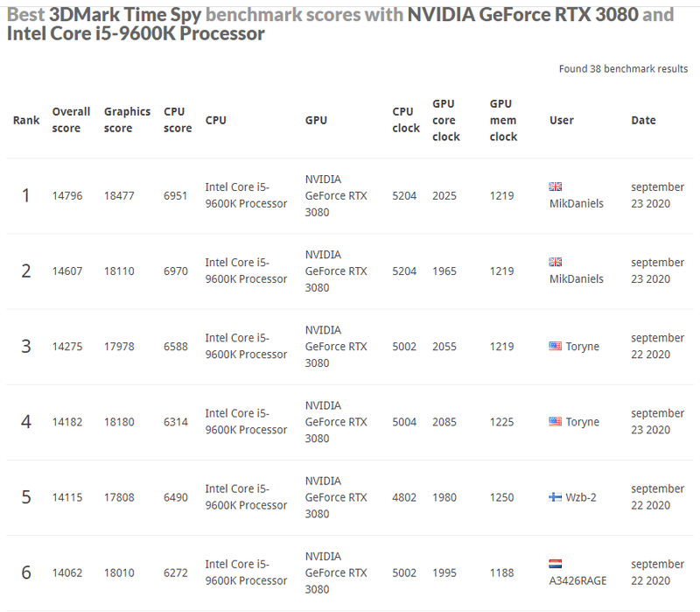Image resolution: width=700 pixels, height=612 pixels.
Task: Open Toryne's profile in rank 3 row
Action: (583, 347)
